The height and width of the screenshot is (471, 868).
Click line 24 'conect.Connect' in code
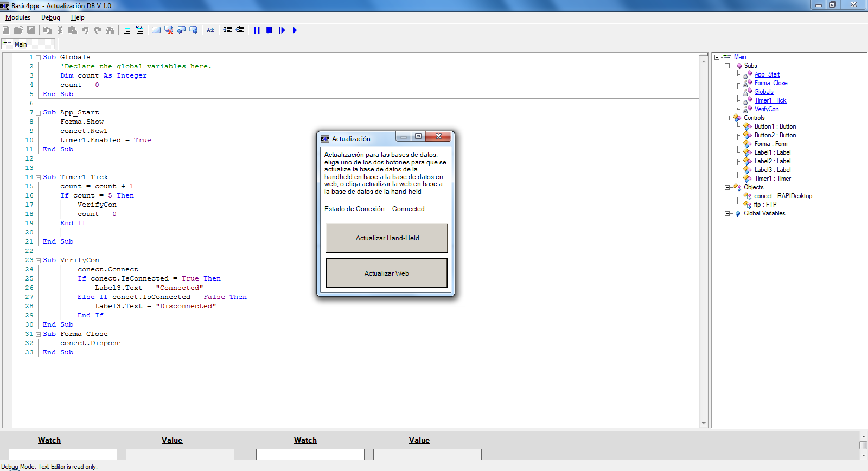tap(107, 269)
